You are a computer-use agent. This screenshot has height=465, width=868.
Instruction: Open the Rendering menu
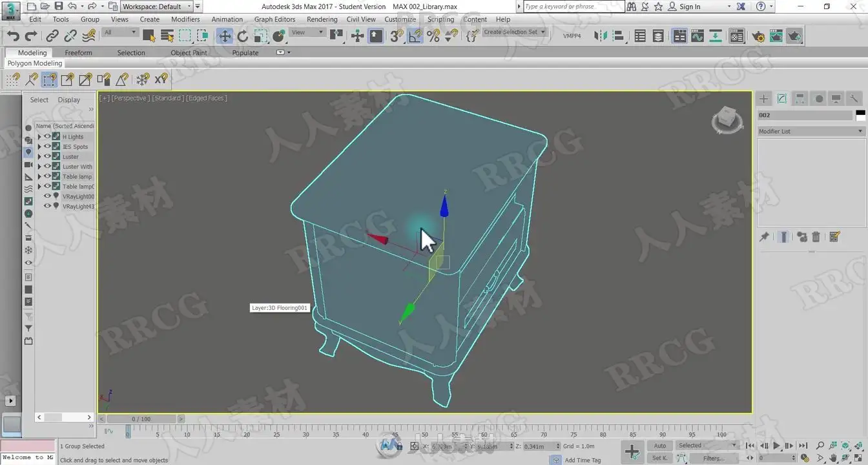pos(322,19)
